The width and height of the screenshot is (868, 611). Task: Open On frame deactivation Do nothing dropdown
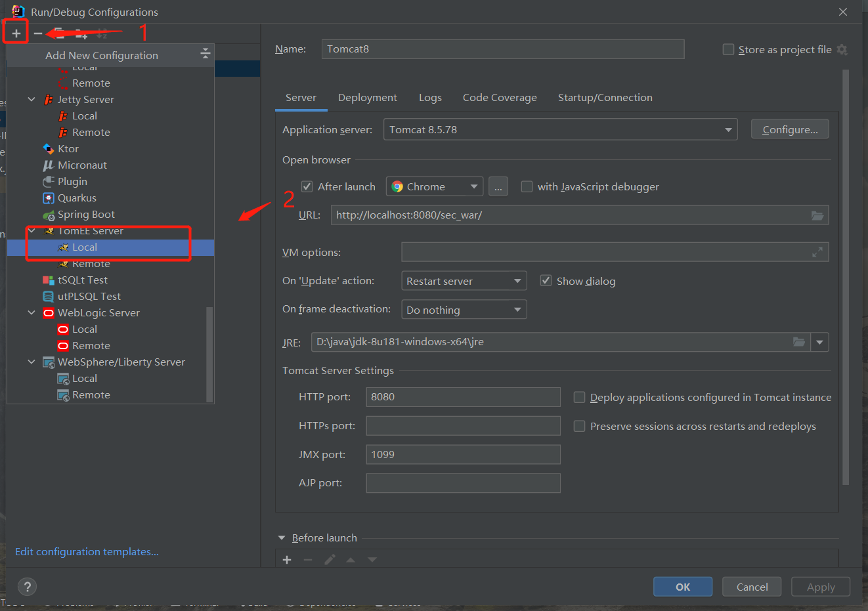pyautogui.click(x=464, y=309)
